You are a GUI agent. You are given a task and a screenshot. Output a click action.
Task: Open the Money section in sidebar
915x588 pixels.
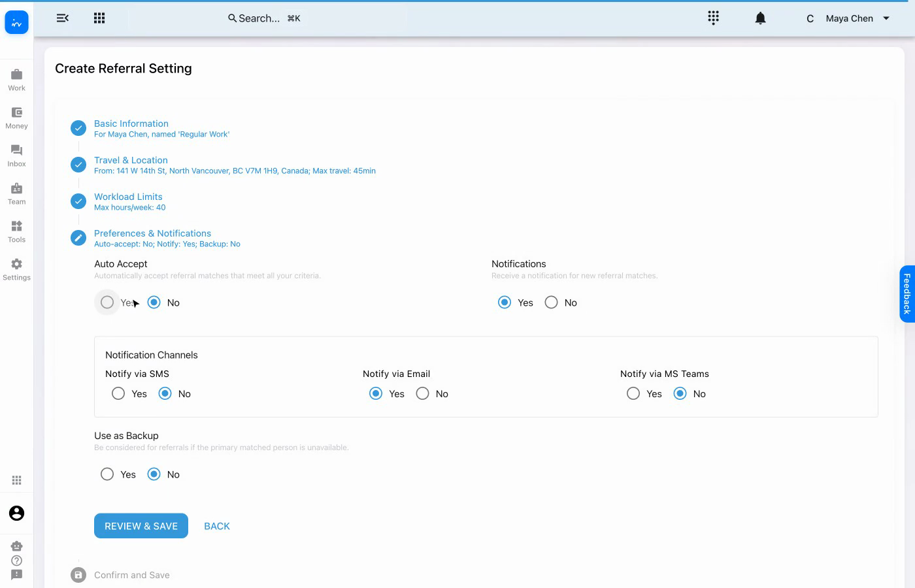click(16, 118)
